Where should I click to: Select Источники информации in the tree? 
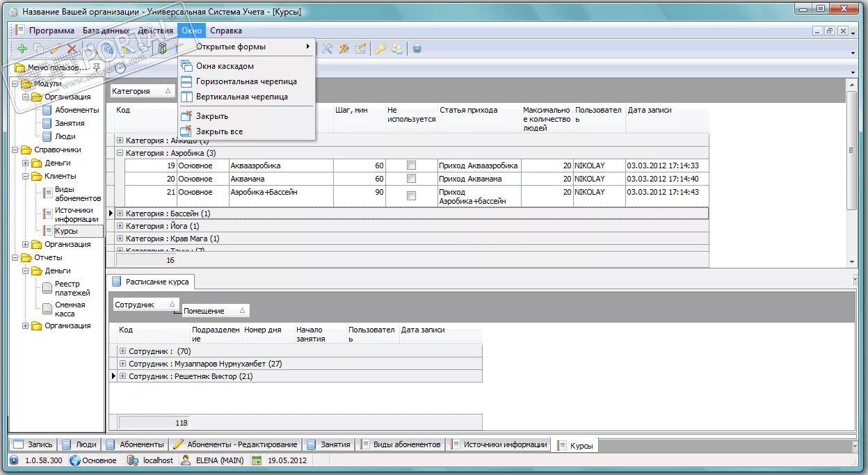(77, 215)
